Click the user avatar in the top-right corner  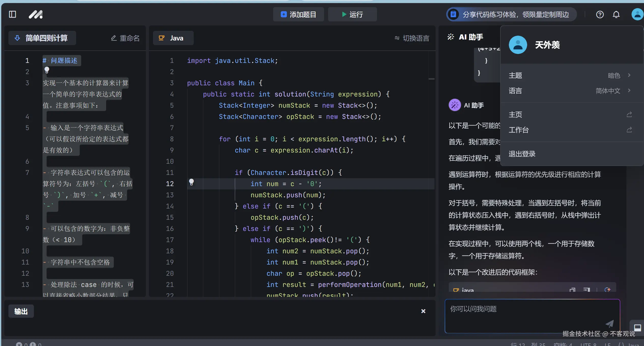(637, 15)
